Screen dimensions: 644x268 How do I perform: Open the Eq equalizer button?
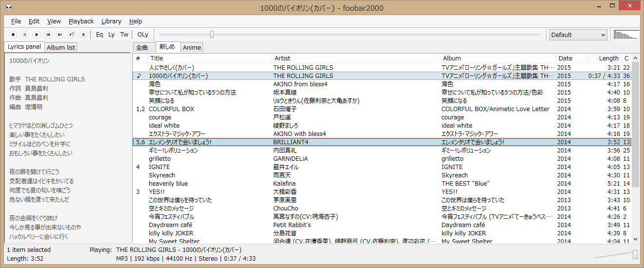[100, 35]
